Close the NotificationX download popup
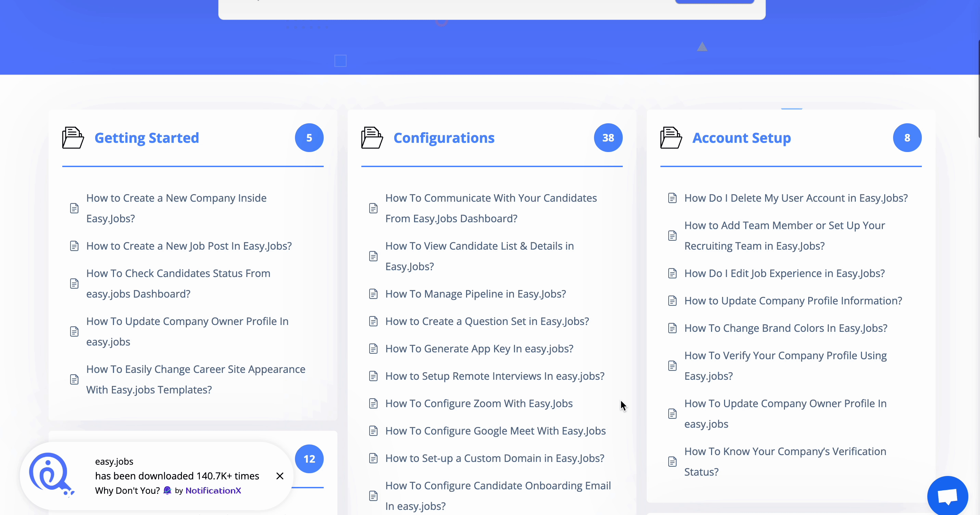Screen dimensions: 980x515 (280, 476)
